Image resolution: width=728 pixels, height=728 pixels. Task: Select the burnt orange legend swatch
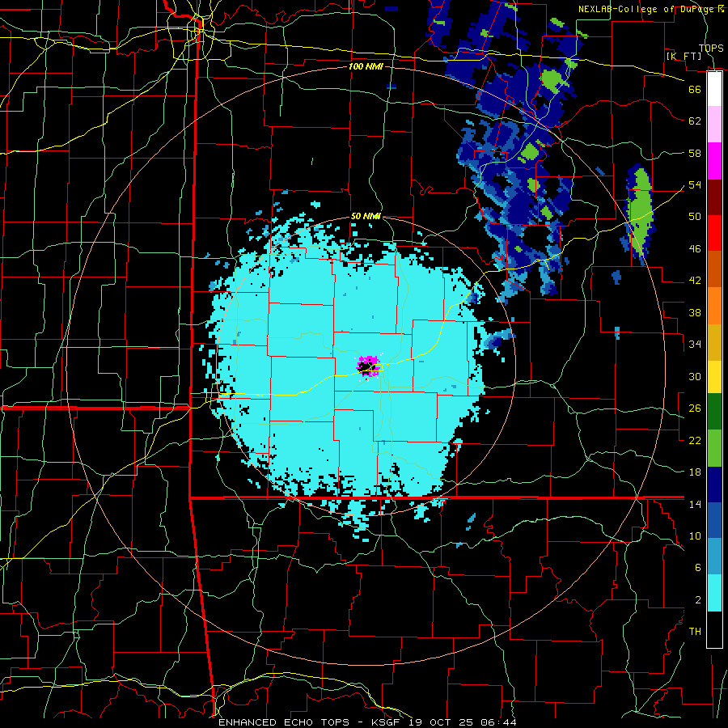[714, 269]
